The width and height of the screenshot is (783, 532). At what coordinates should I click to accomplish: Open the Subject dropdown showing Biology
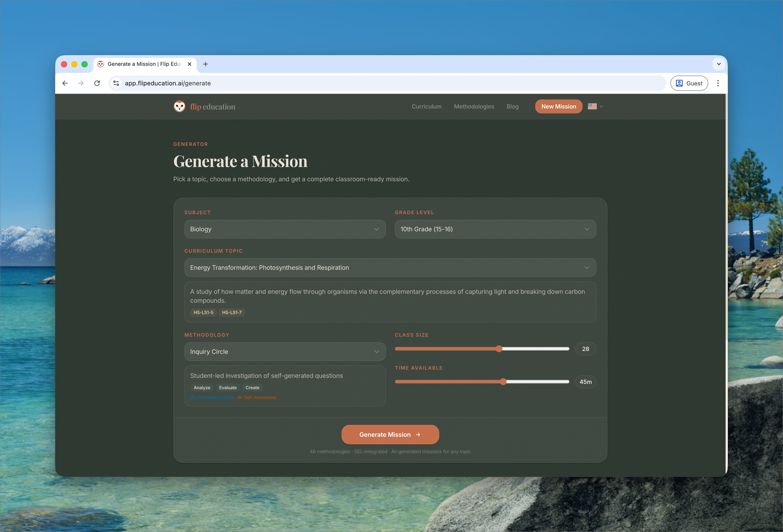285,229
